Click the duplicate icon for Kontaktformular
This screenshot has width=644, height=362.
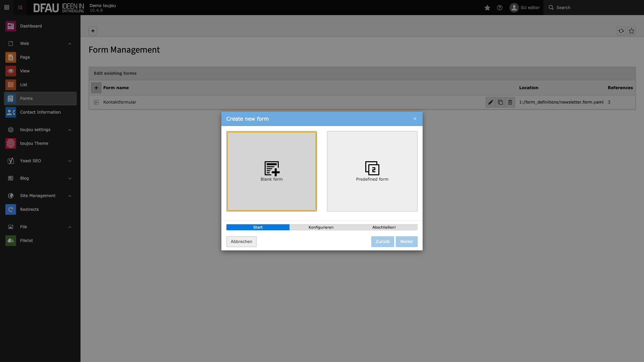click(500, 102)
